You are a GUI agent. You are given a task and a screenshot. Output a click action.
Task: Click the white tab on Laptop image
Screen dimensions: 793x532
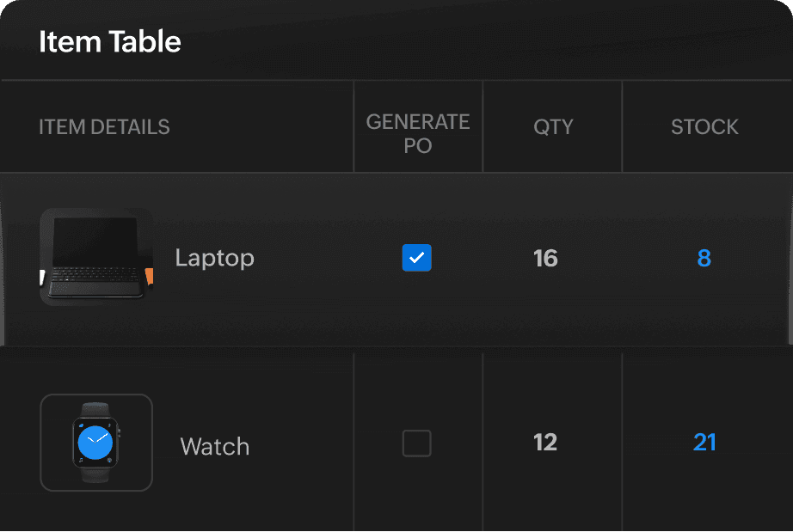tap(43, 278)
